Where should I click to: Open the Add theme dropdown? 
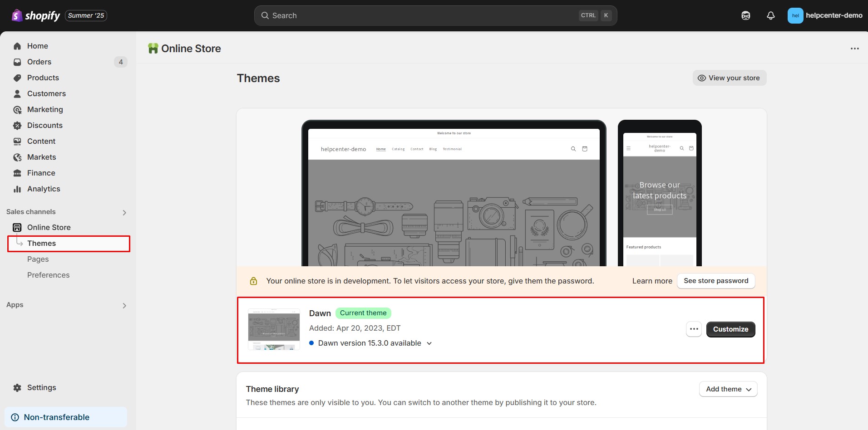pyautogui.click(x=728, y=389)
